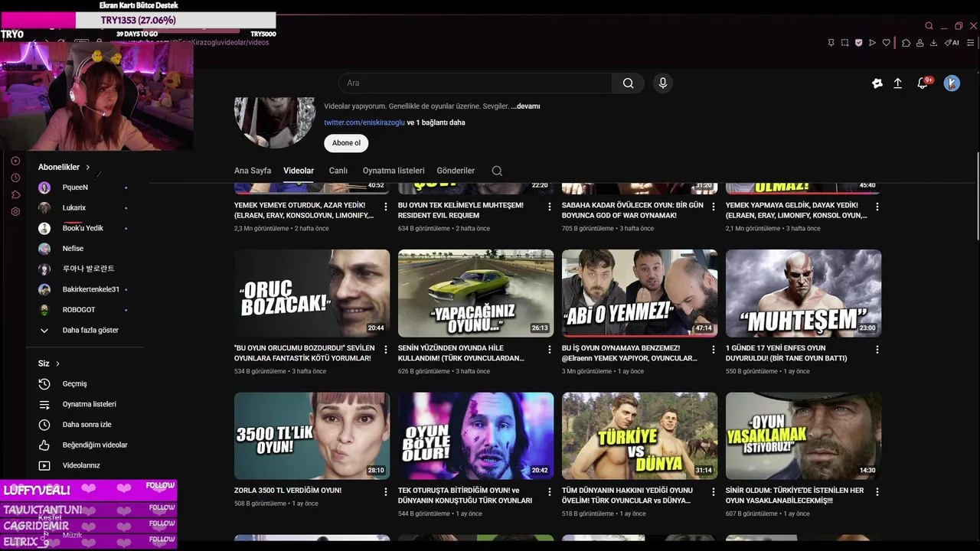The height and width of the screenshot is (551, 980).
Task: Open the Gönderiler channel tab
Action: [456, 171]
